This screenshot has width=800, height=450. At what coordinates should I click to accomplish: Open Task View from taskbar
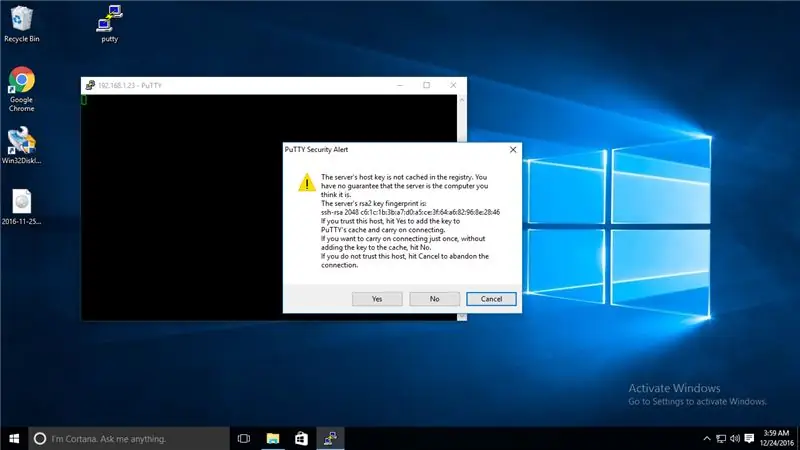click(244, 439)
